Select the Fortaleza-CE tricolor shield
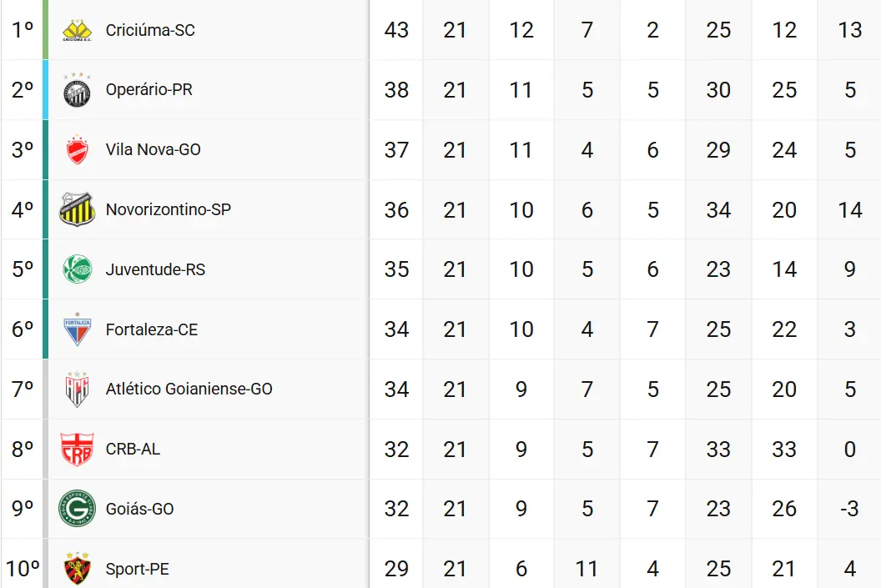This screenshot has height=588, width=881. point(77,329)
